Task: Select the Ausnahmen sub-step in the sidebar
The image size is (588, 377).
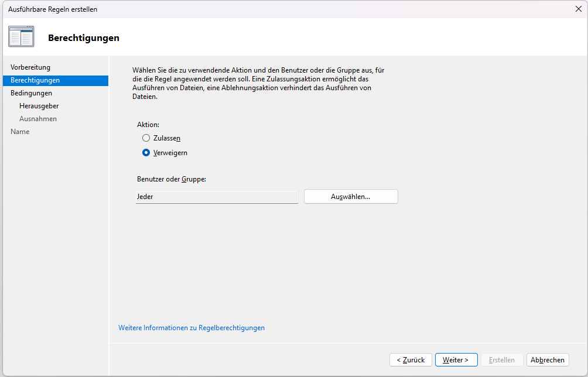Action: (x=38, y=119)
